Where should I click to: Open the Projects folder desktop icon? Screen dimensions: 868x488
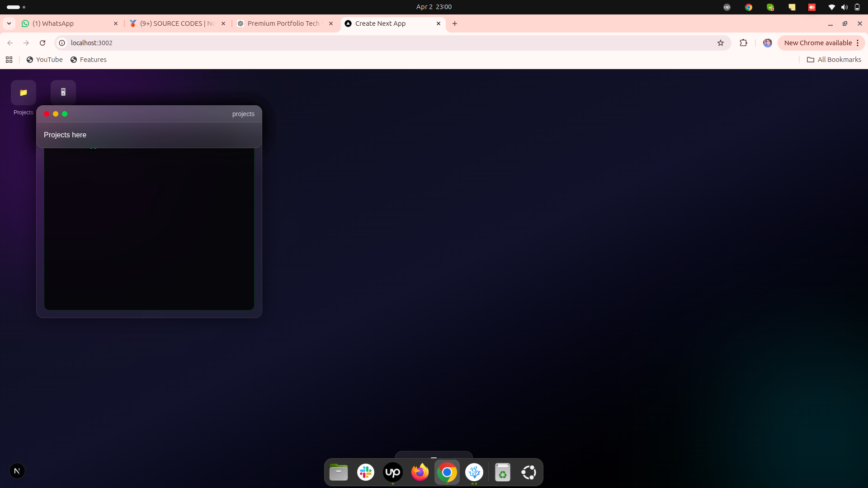[x=24, y=93]
